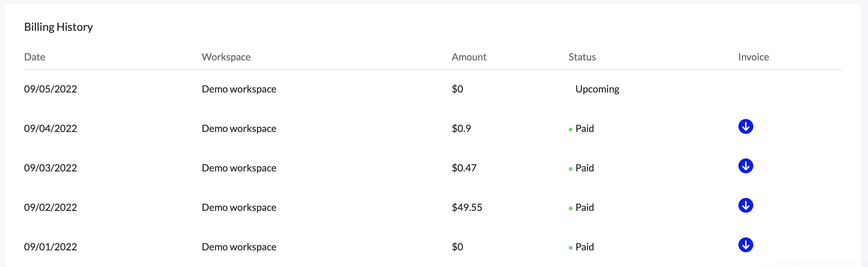Click Demo workspace in the 09/03/2022 row

click(239, 168)
